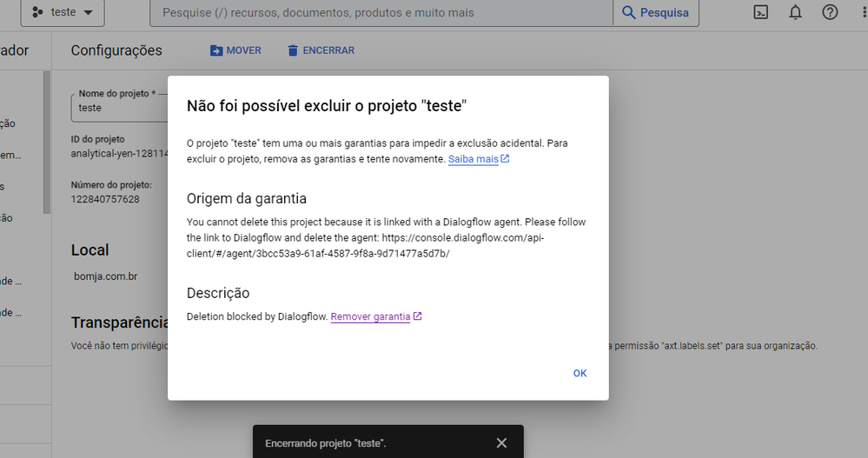Click the project number 122840757628
This screenshot has height=458, width=868.
[x=105, y=199]
